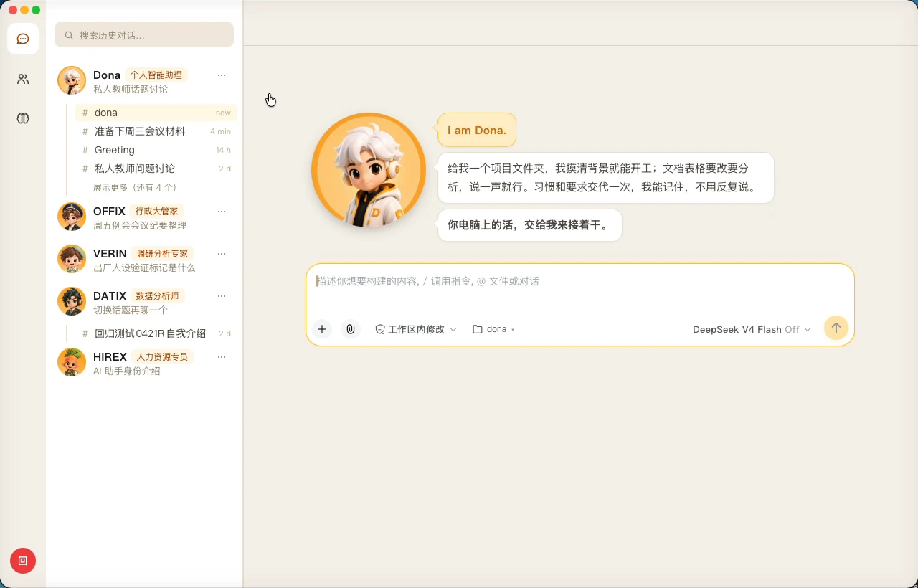Send the message with the arrow button
918x588 pixels.
pyautogui.click(x=836, y=328)
